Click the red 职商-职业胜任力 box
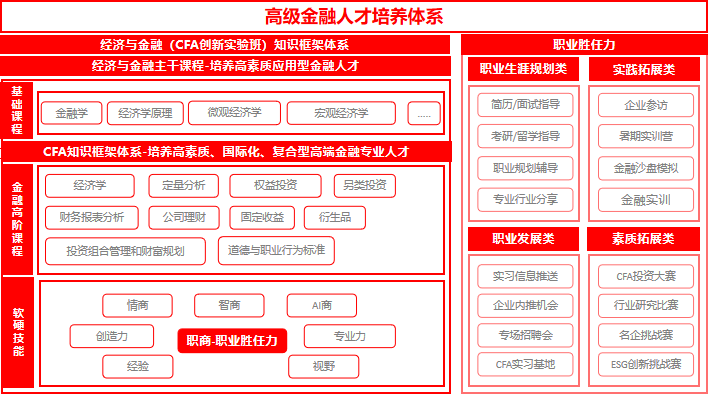Image resolution: width=710 pixels, height=394 pixels. click(232, 341)
